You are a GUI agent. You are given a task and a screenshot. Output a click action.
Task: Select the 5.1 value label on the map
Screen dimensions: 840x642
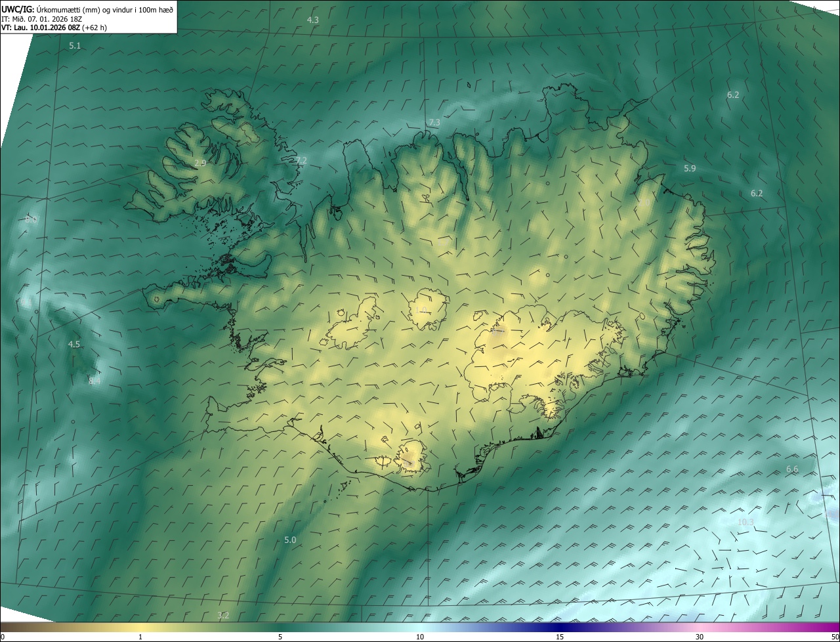pyautogui.click(x=75, y=46)
